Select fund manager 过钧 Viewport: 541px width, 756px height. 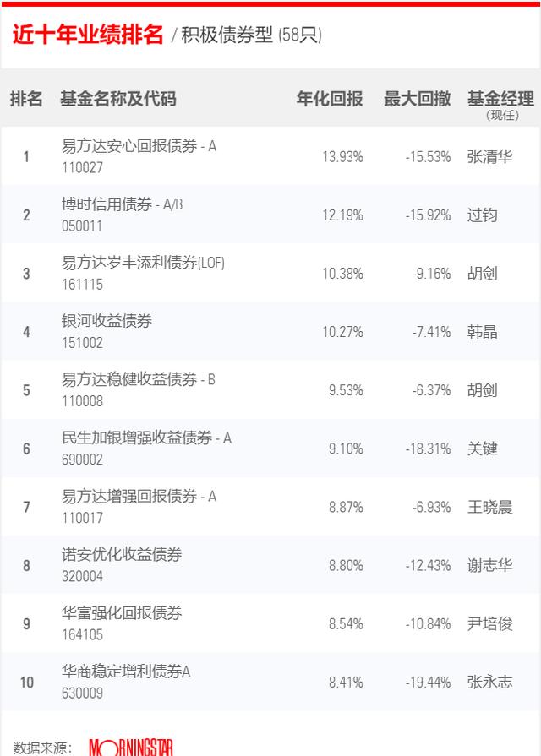click(x=482, y=215)
